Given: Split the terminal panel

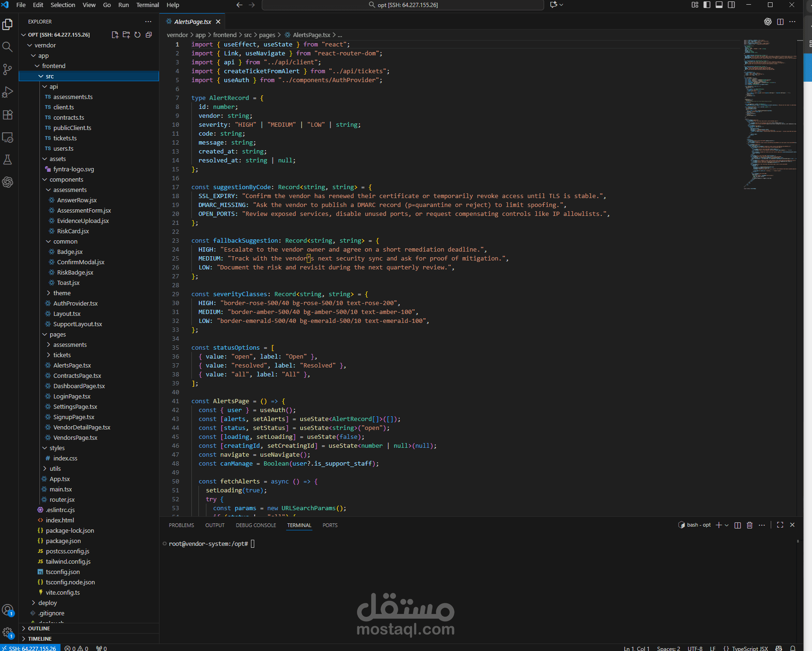Looking at the screenshot, I should [737, 525].
